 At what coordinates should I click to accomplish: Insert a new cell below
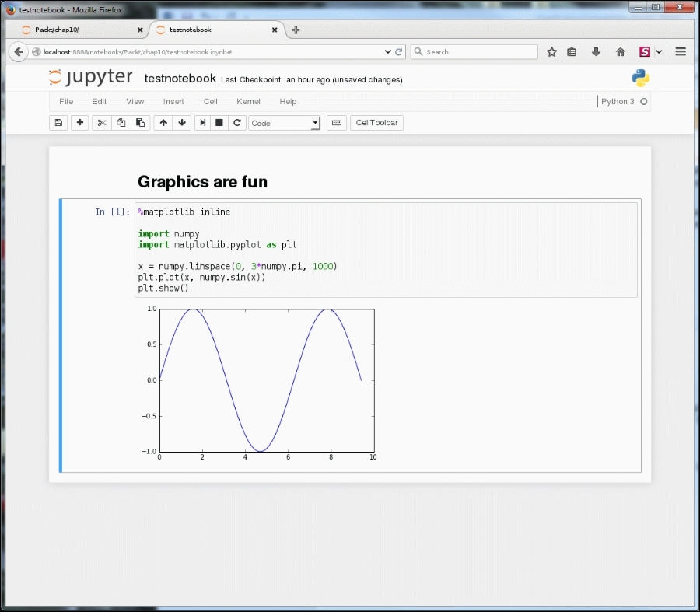point(79,122)
